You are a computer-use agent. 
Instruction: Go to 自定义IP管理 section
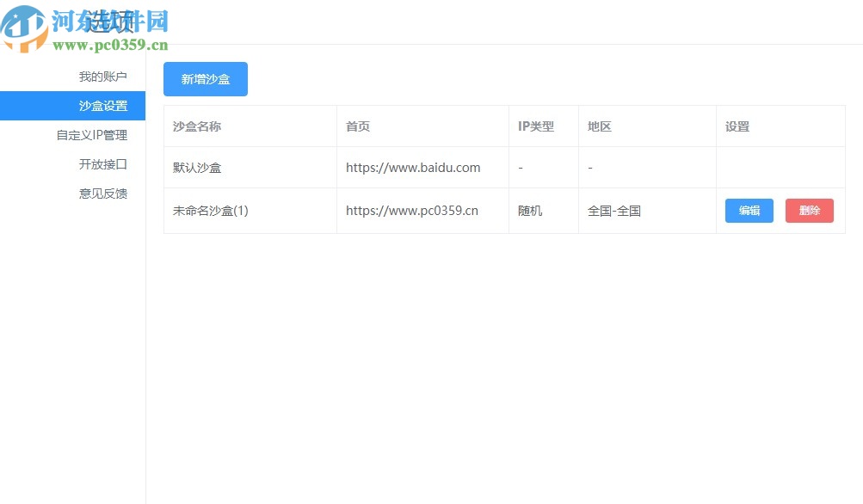click(93, 134)
